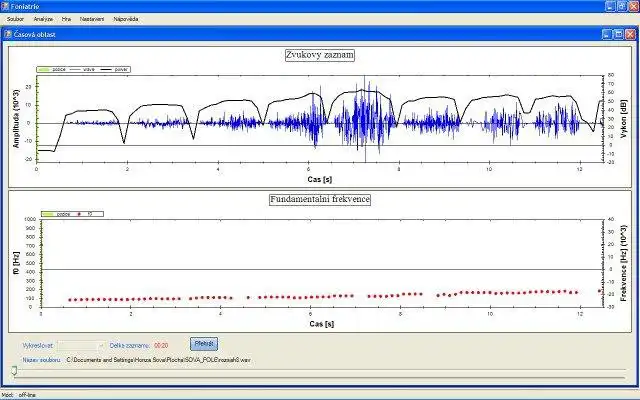Click the playback position slider handle

pos(13,371)
